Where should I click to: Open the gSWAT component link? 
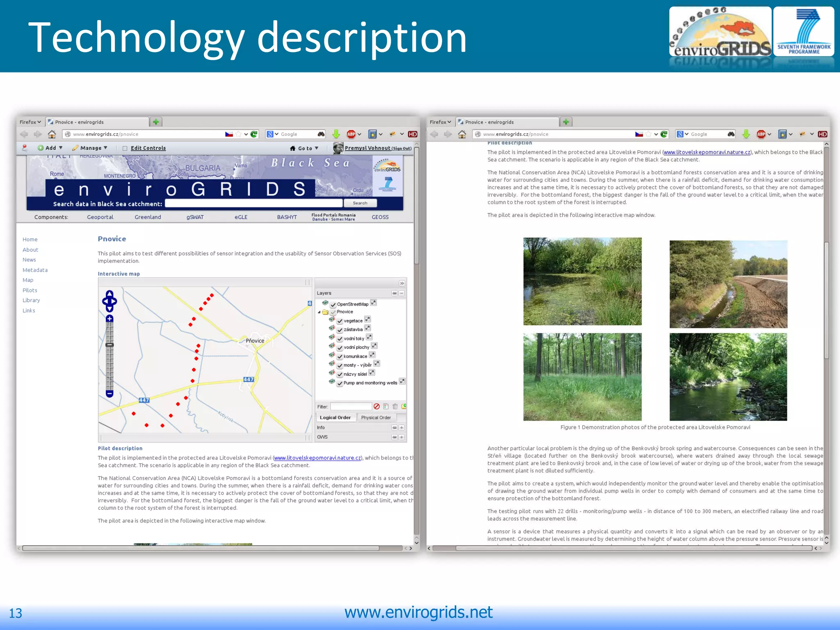(x=195, y=217)
